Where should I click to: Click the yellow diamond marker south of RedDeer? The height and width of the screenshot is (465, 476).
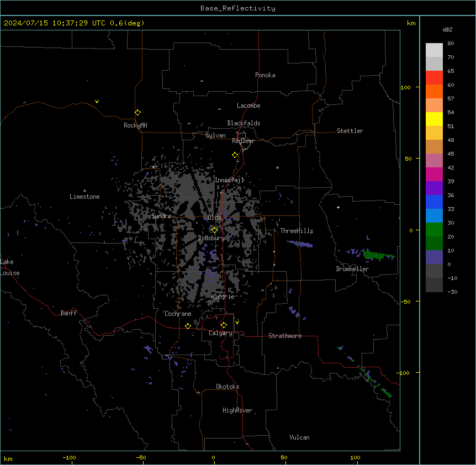click(x=235, y=155)
